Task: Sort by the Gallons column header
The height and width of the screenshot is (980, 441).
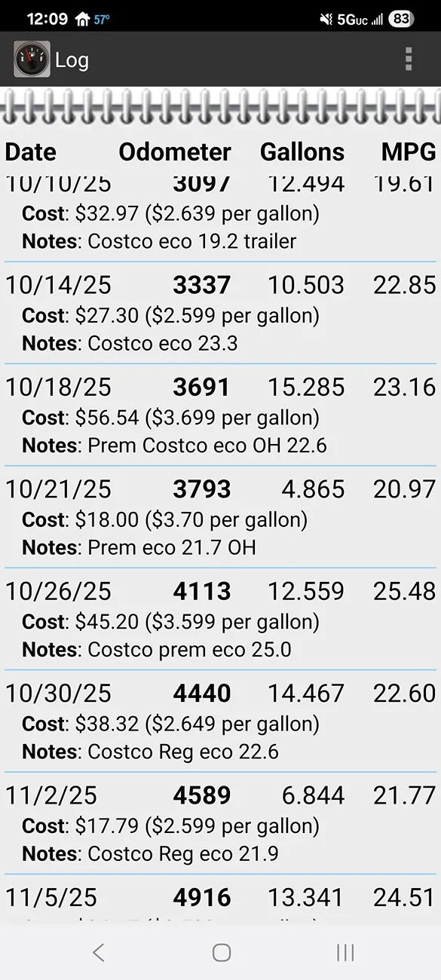Action: pos(302,152)
